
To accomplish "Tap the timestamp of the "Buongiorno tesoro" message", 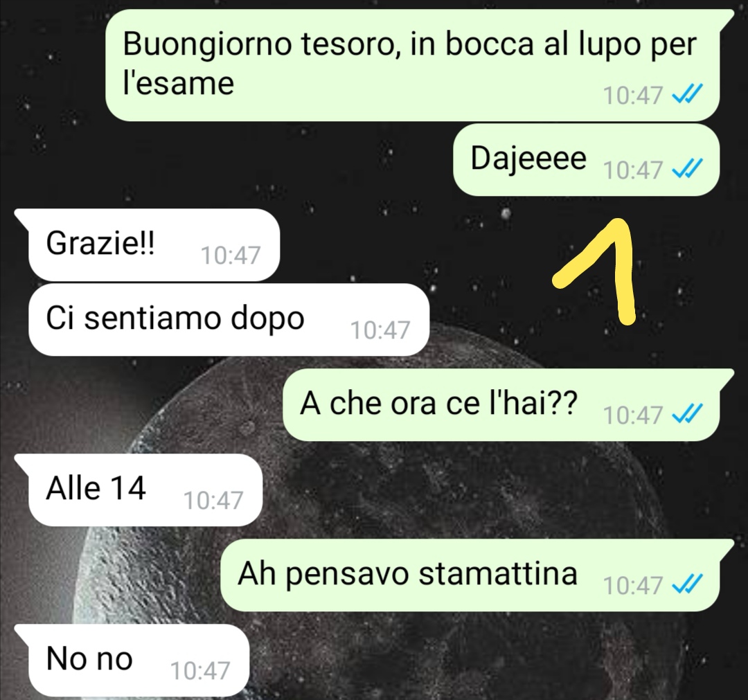I will 633,96.
